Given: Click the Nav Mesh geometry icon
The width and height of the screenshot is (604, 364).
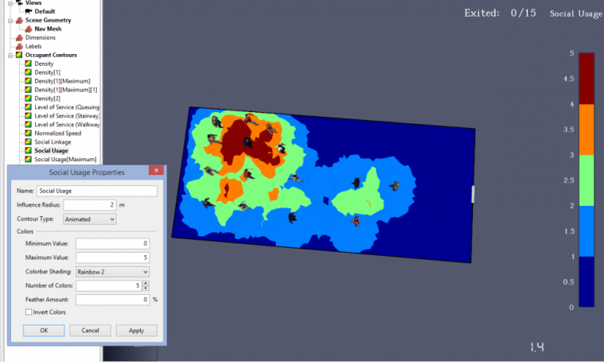Looking at the screenshot, I should (29, 29).
